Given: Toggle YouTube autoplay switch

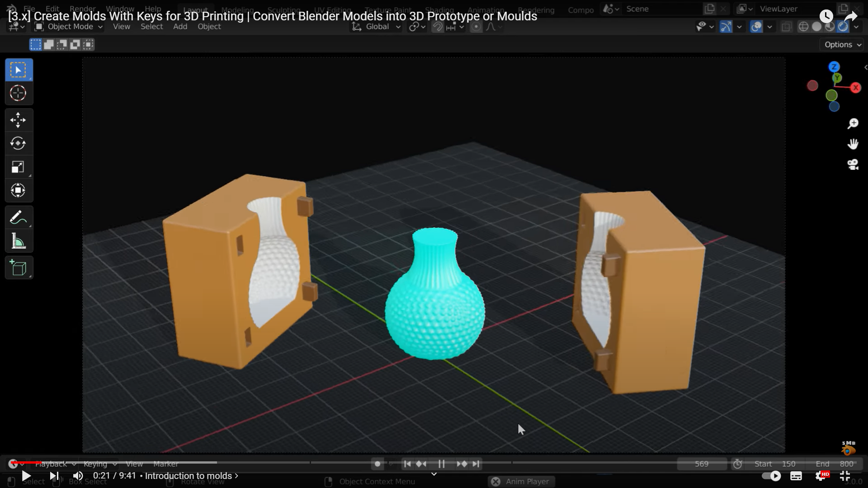Looking at the screenshot, I should (x=771, y=476).
